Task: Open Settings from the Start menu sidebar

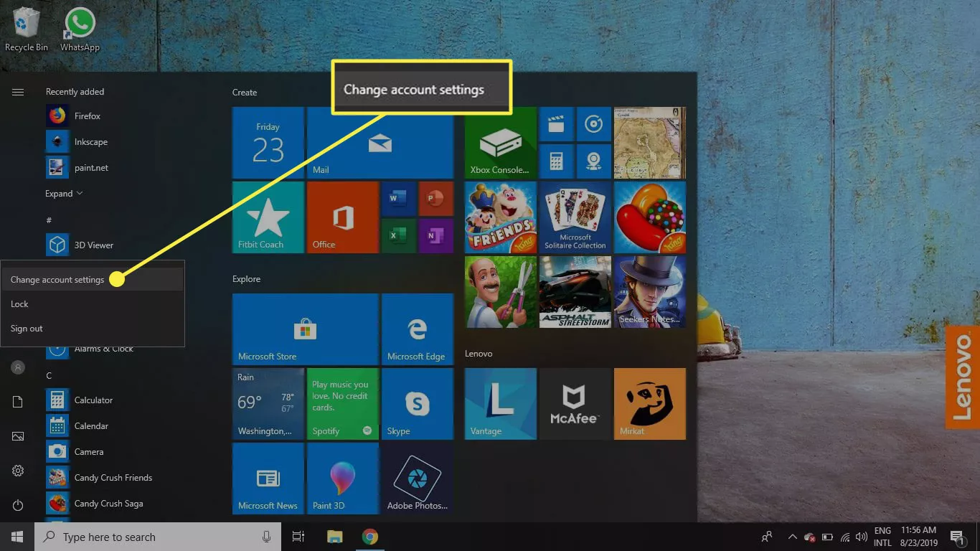Action: click(x=17, y=470)
